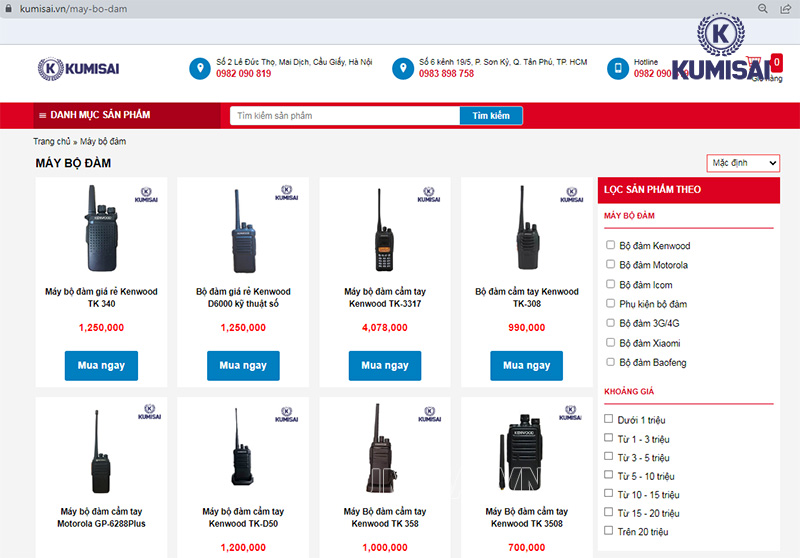Tick the Bộ đàm Xiaomi checkbox
800x558 pixels.
(x=610, y=342)
